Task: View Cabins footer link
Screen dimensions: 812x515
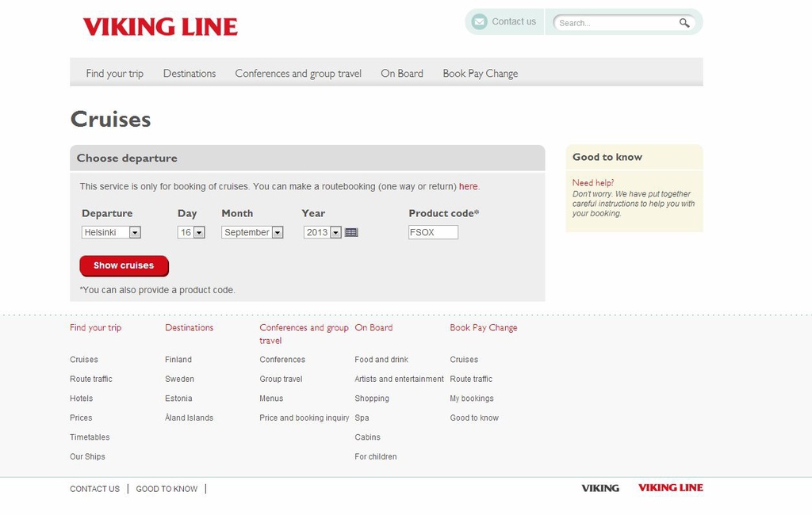Action: (x=368, y=437)
